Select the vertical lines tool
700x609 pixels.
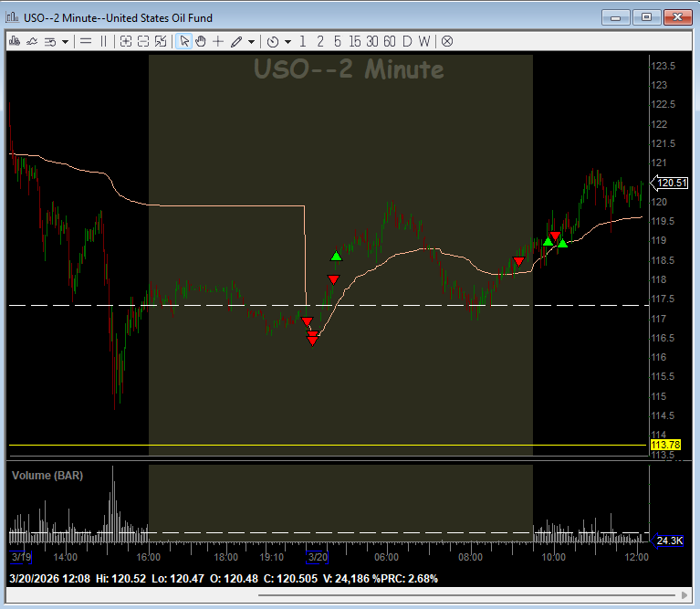(x=103, y=41)
